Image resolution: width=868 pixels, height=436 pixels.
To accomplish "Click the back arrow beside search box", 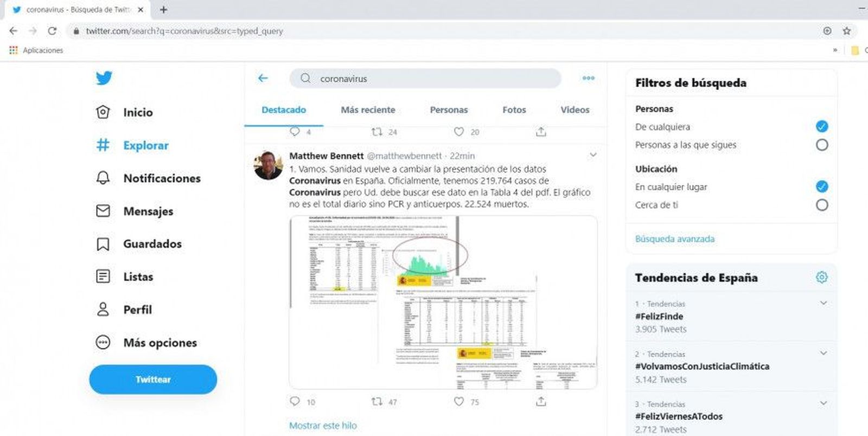I will pos(263,78).
